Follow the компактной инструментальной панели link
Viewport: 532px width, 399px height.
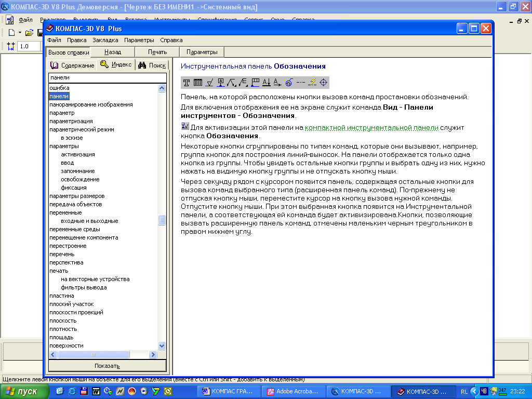pyautogui.click(x=371, y=128)
